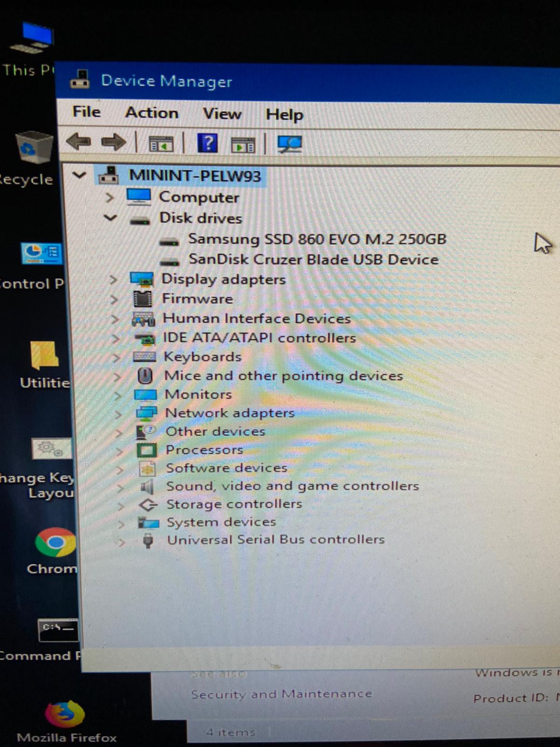The image size is (560, 747).
Task: Click the Processors icon
Action: pyautogui.click(x=147, y=450)
